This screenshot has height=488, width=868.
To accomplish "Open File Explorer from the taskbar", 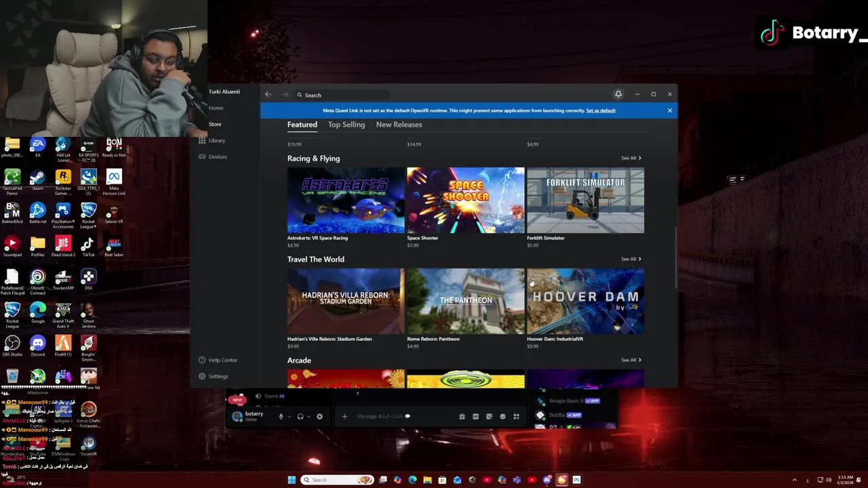I will pos(427,480).
